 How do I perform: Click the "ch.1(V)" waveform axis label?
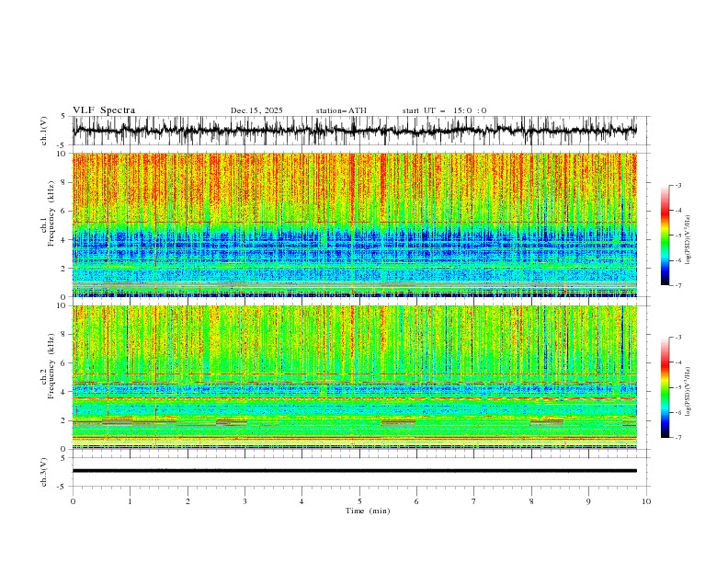[45, 131]
